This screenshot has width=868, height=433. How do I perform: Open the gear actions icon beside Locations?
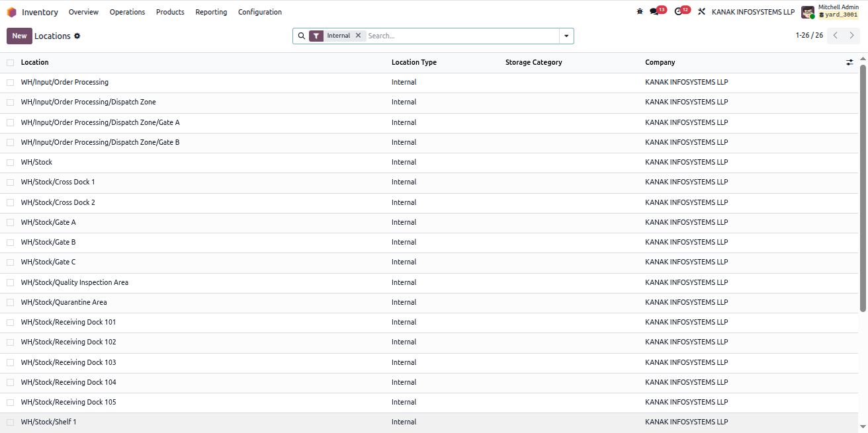pyautogui.click(x=77, y=36)
